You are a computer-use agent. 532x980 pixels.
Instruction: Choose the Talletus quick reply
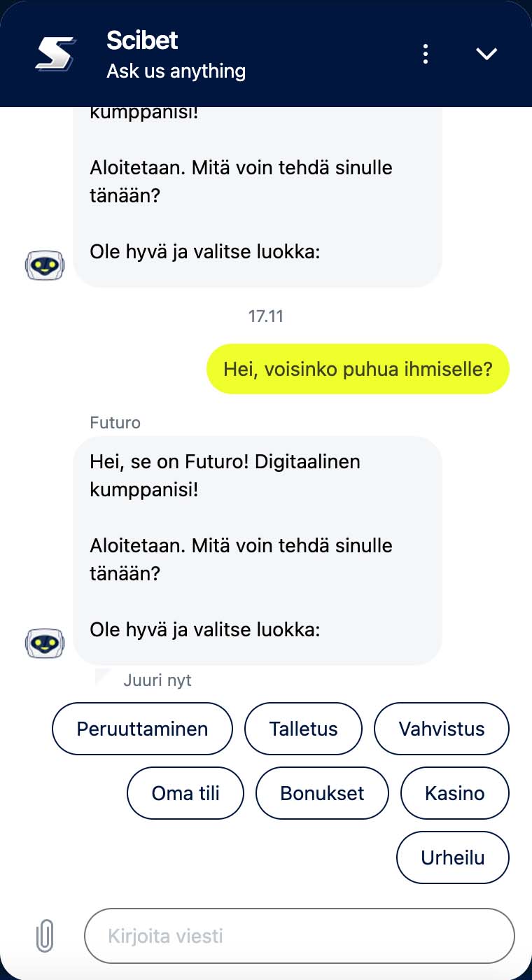tap(303, 729)
